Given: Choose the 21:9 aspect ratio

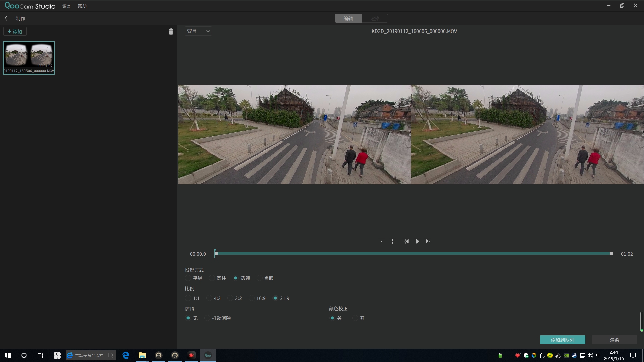Looking at the screenshot, I should 281,298.
